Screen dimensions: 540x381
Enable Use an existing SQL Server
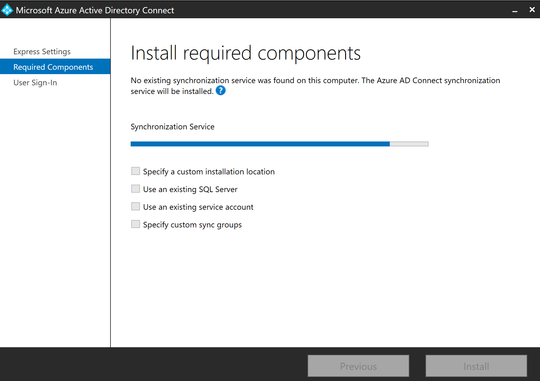click(135, 189)
